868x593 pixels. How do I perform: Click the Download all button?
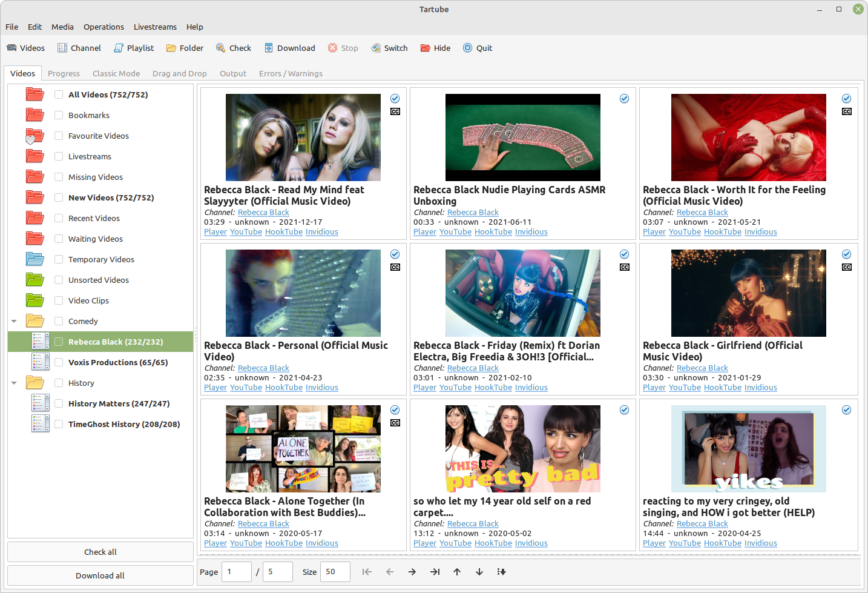click(x=100, y=575)
